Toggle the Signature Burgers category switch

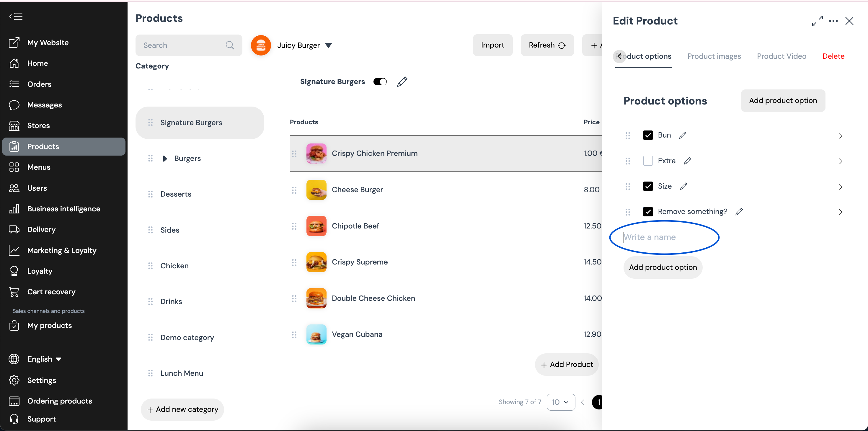(x=380, y=82)
